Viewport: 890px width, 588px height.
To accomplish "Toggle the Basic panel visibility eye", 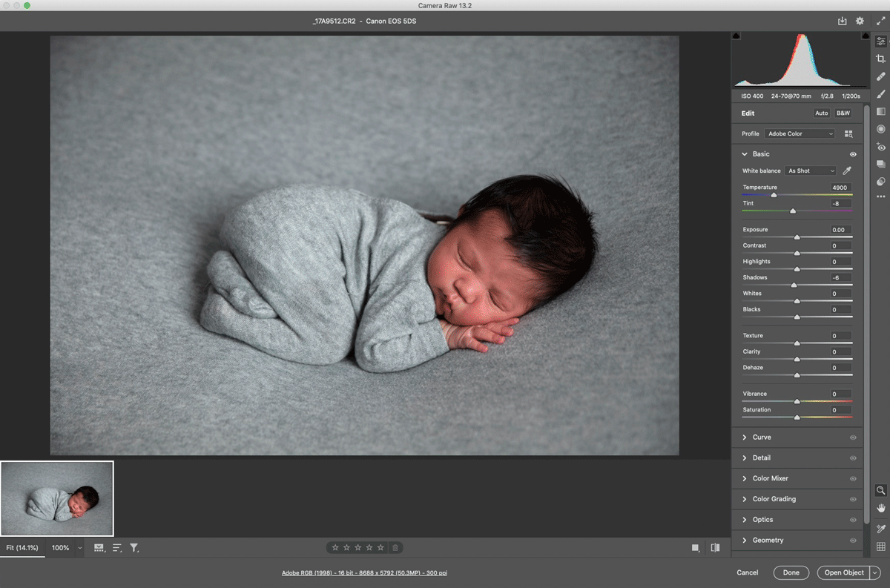I will 853,153.
